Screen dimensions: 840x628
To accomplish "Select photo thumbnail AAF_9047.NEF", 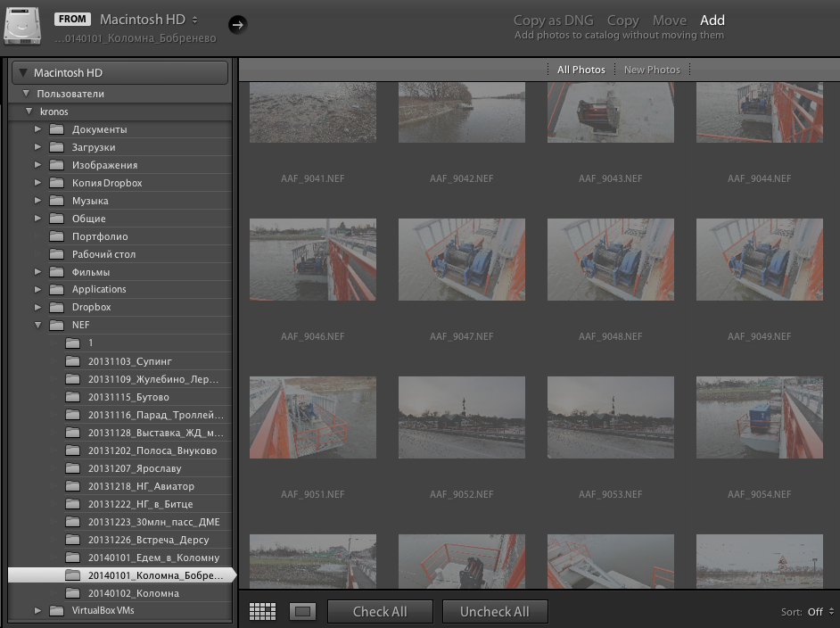I will click(x=462, y=260).
